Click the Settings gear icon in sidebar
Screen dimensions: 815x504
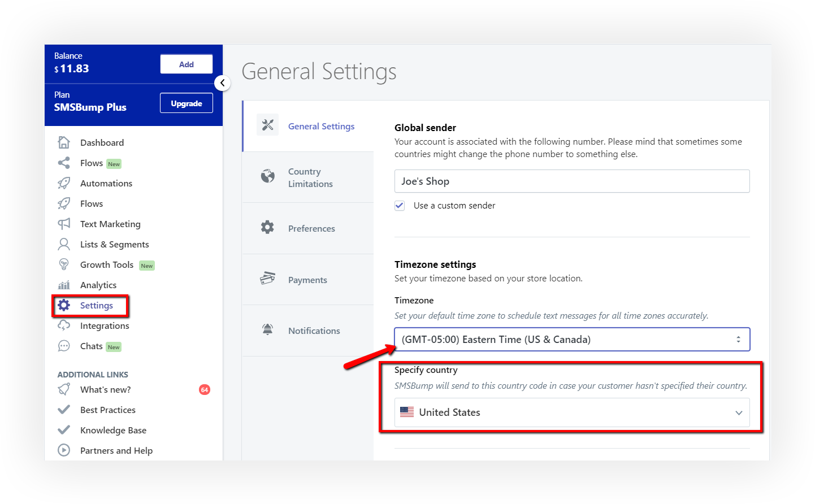tap(64, 305)
